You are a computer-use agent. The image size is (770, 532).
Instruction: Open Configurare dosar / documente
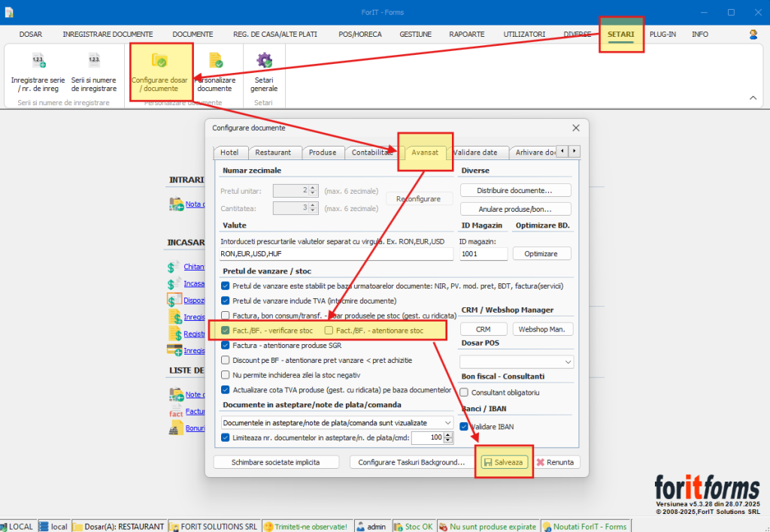159,62
